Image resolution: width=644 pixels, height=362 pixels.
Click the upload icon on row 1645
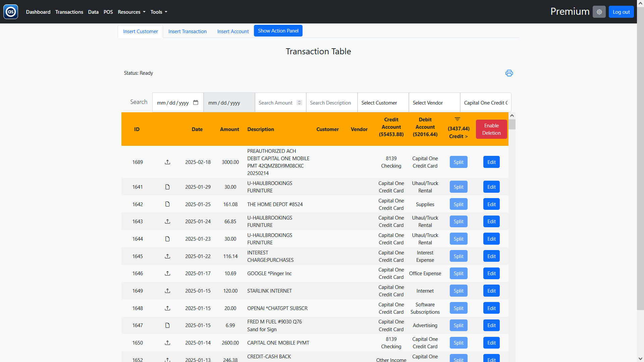(168, 256)
